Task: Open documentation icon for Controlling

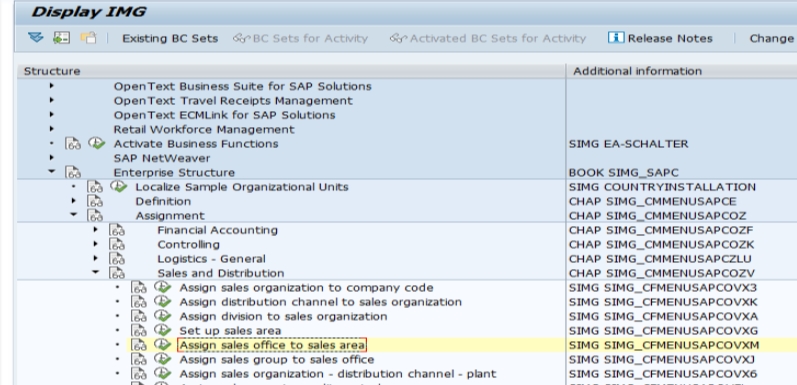Action: coord(117,245)
